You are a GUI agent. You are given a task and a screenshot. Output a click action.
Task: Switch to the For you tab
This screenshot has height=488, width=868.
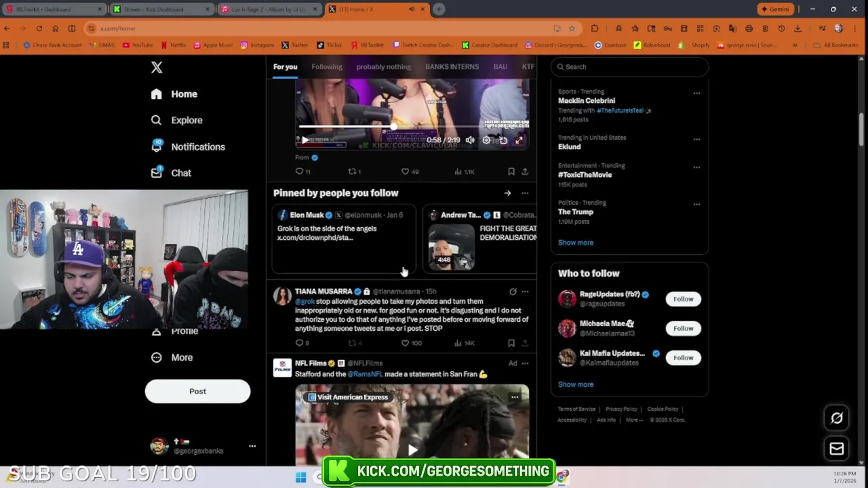285,66
